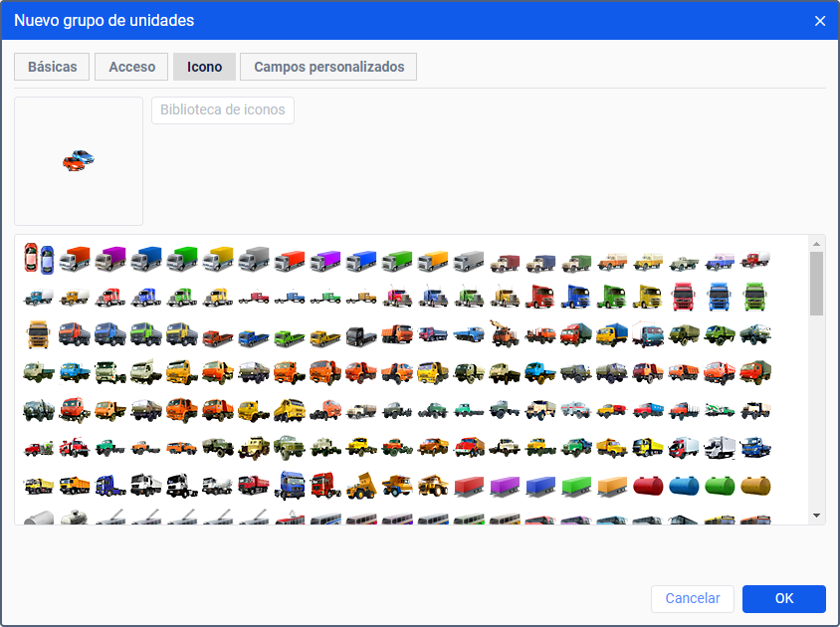Choose the orange crane truck icon
This screenshot has width=840, height=627.
(505, 333)
